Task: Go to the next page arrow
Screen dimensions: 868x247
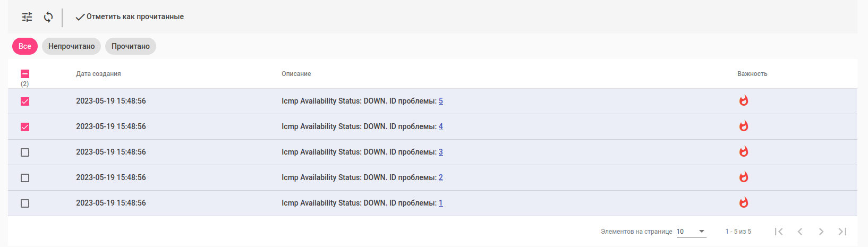Action: [x=821, y=232]
